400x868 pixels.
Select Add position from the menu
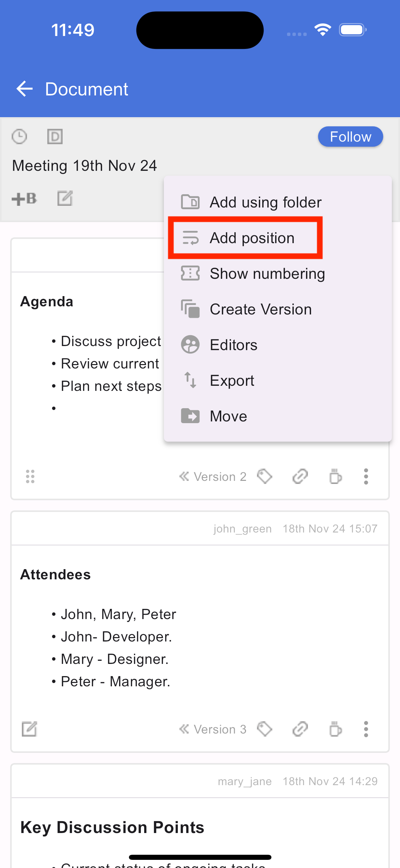[245, 238]
